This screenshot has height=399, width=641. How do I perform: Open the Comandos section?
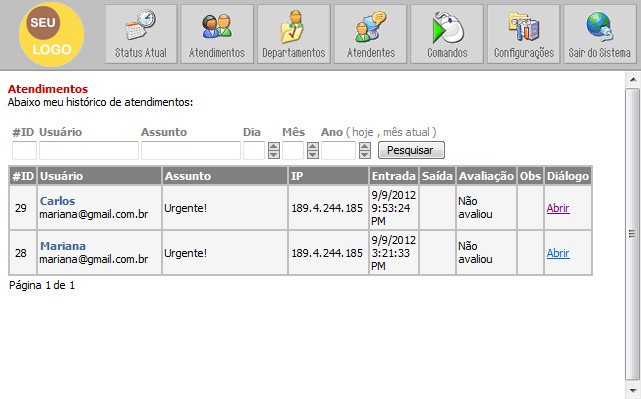(447, 34)
